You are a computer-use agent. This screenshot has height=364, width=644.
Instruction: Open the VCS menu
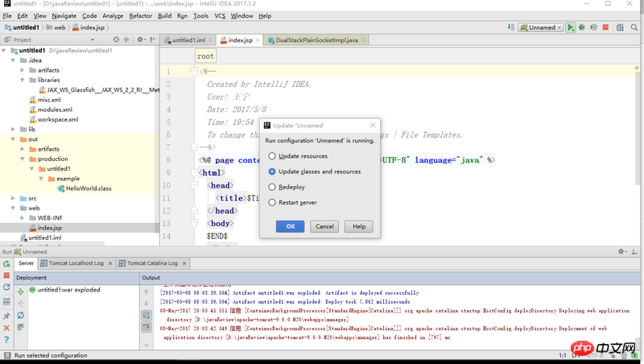220,15
